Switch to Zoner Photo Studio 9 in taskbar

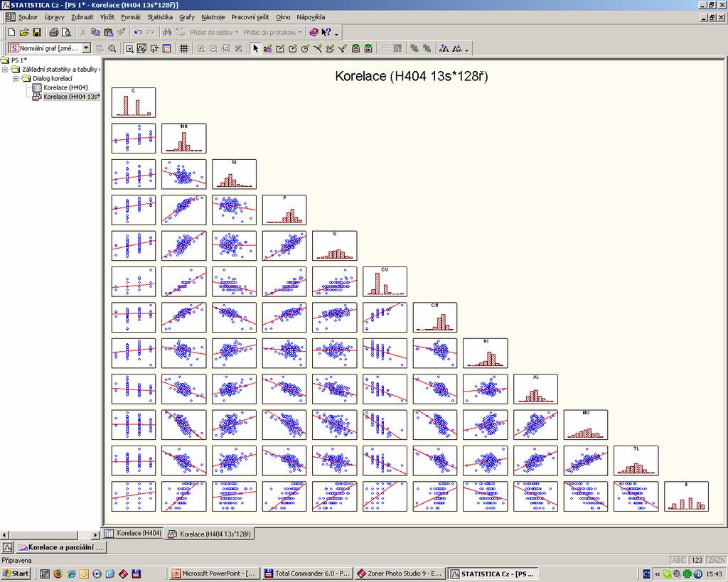tap(400, 573)
